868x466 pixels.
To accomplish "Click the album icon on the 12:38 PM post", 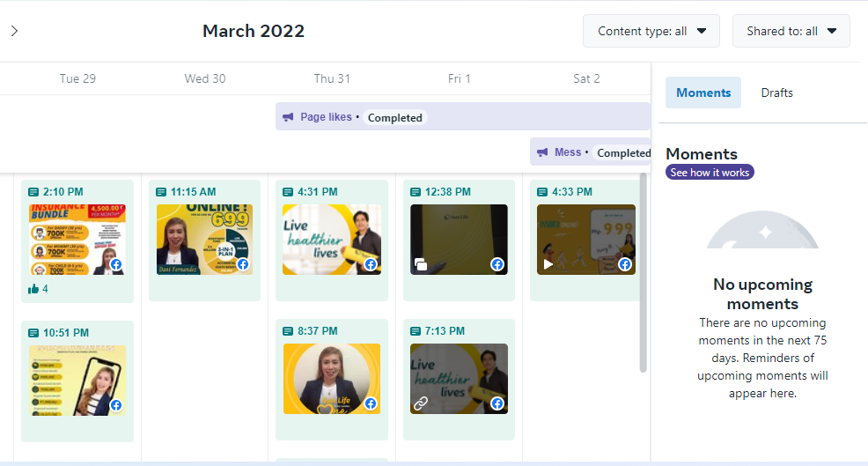I will tap(421, 264).
